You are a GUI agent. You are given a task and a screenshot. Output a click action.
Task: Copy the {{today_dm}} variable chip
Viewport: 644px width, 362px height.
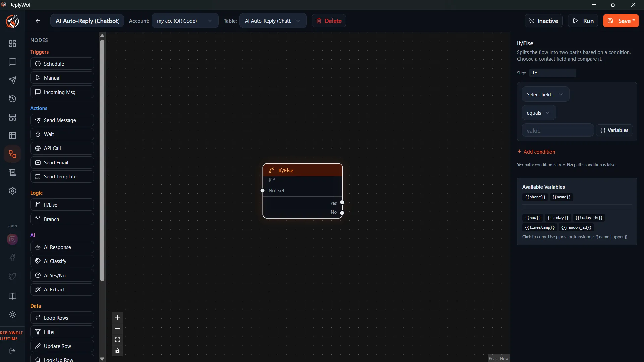click(x=589, y=218)
